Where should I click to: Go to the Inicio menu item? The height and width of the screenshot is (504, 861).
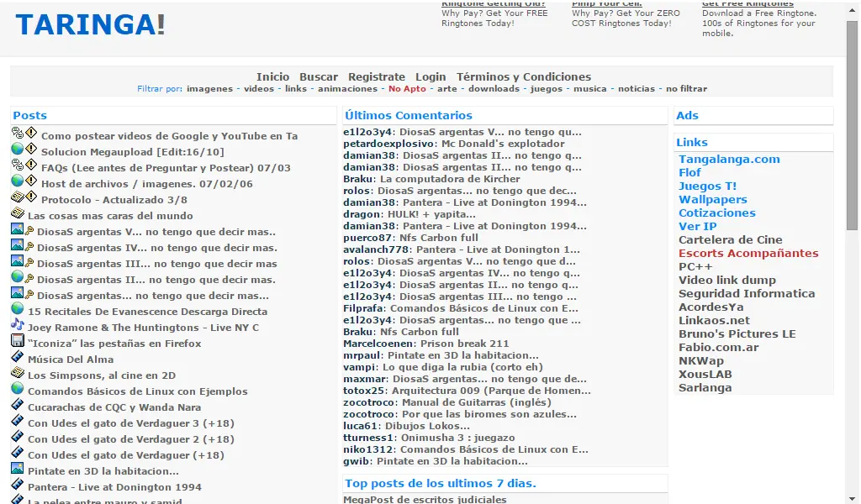tap(273, 76)
